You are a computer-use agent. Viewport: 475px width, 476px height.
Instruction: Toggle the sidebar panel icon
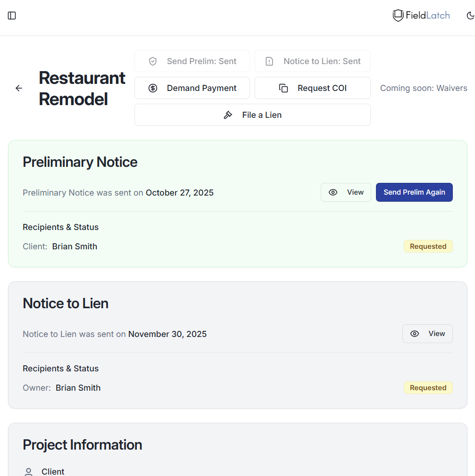(12, 16)
